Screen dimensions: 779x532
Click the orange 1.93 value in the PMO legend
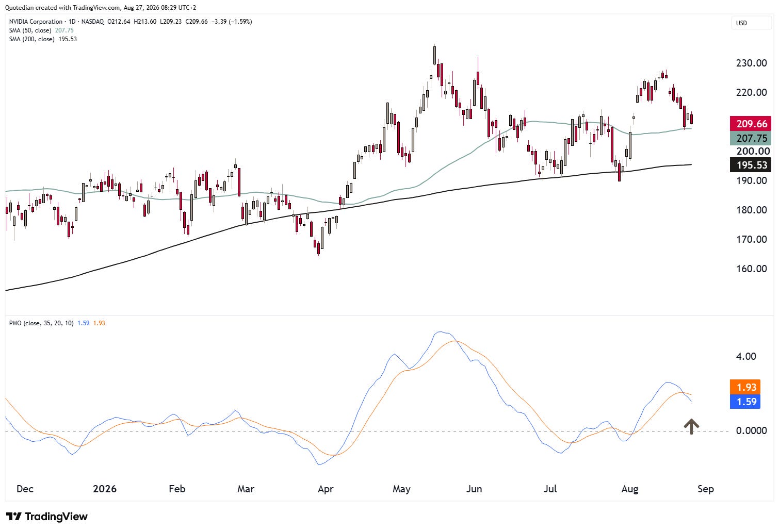click(x=99, y=323)
